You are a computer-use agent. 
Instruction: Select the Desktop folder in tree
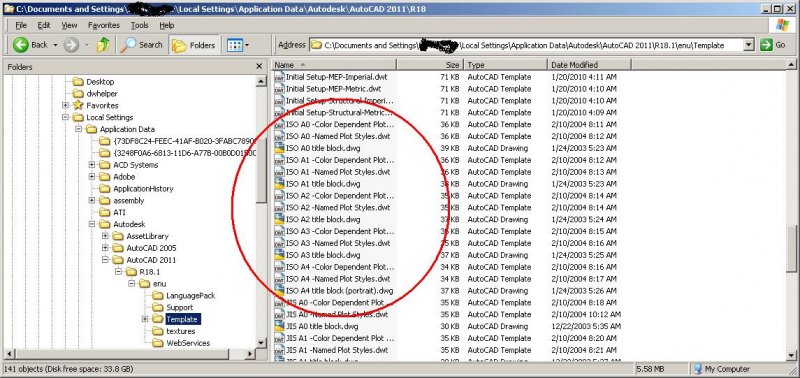[100, 82]
